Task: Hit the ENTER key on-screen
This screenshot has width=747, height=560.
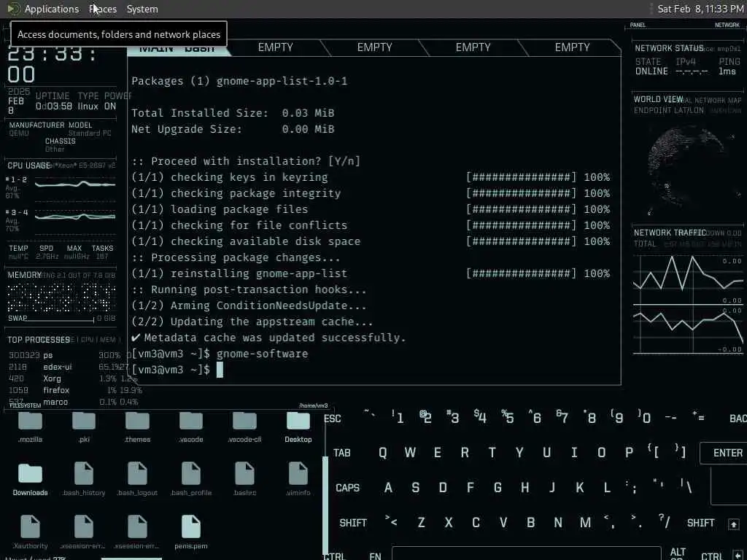Action: (x=727, y=453)
